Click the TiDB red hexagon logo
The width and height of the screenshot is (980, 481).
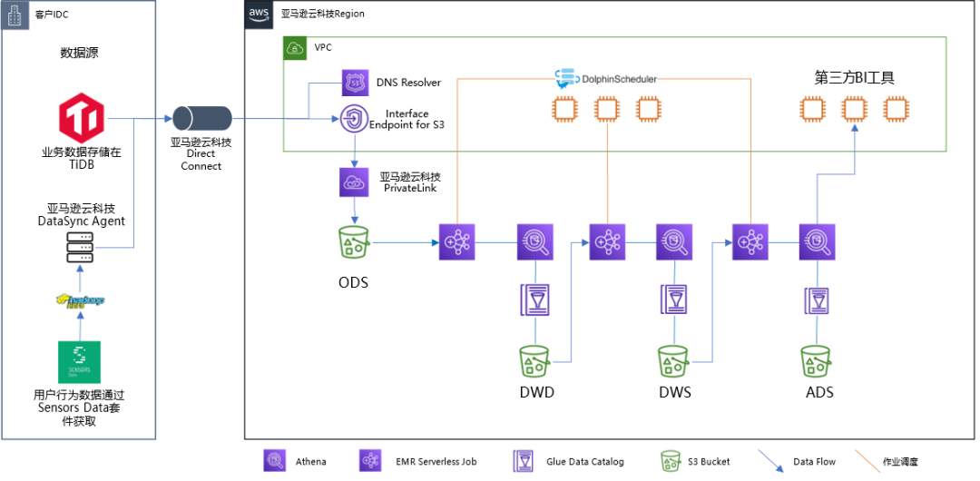[80, 119]
